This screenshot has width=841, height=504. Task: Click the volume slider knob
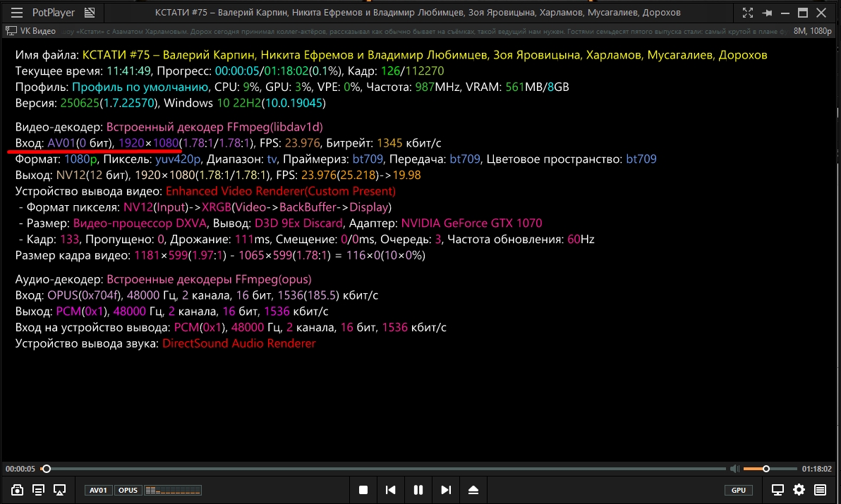coord(766,469)
